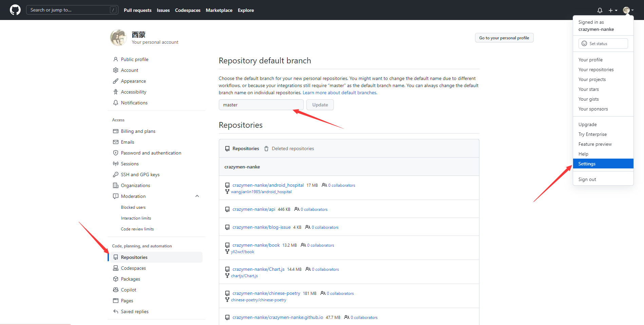
Task: Click the collaborators people icon for api
Action: [297, 209]
